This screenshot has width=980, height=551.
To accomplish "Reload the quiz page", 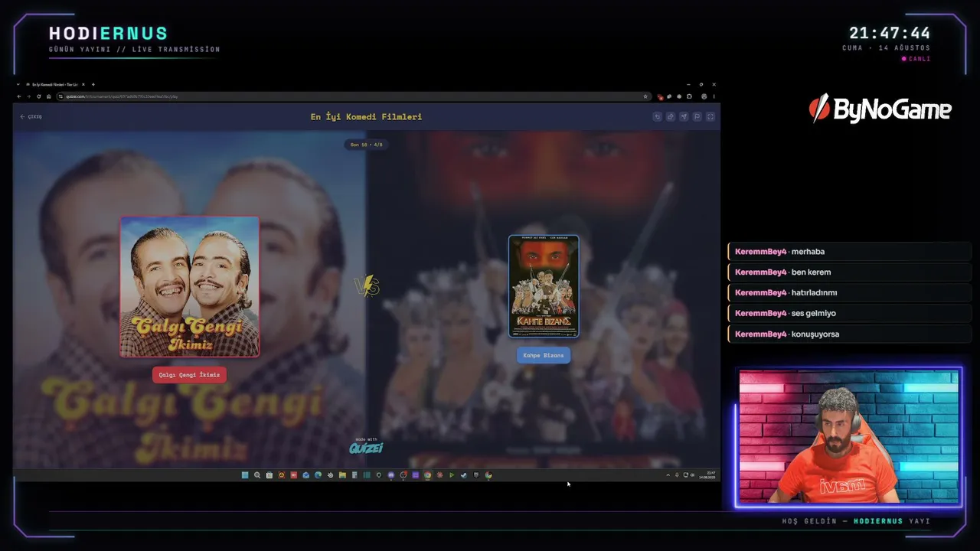I will 39,96.
